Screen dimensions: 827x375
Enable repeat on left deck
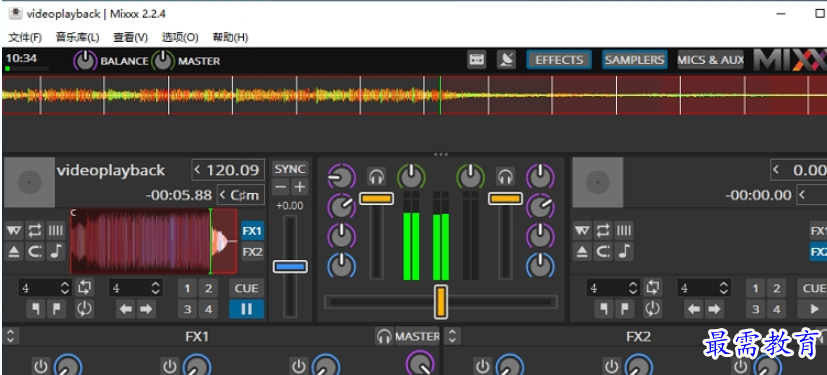[34, 230]
